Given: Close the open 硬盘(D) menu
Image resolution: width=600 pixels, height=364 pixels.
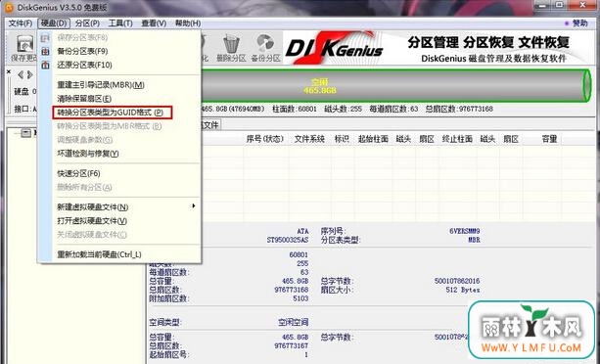Looking at the screenshot, I should pos(54,23).
